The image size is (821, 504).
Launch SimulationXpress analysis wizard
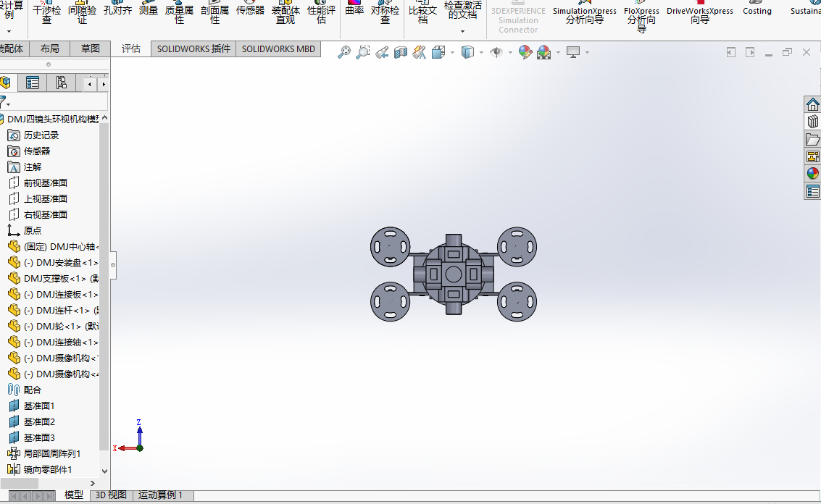584,14
